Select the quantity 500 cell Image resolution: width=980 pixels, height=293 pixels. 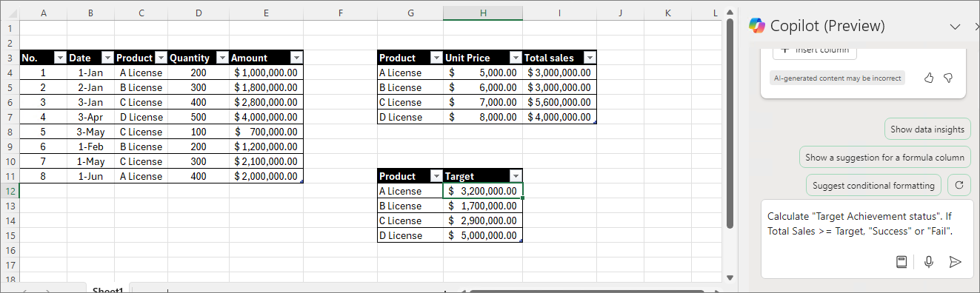click(x=199, y=117)
